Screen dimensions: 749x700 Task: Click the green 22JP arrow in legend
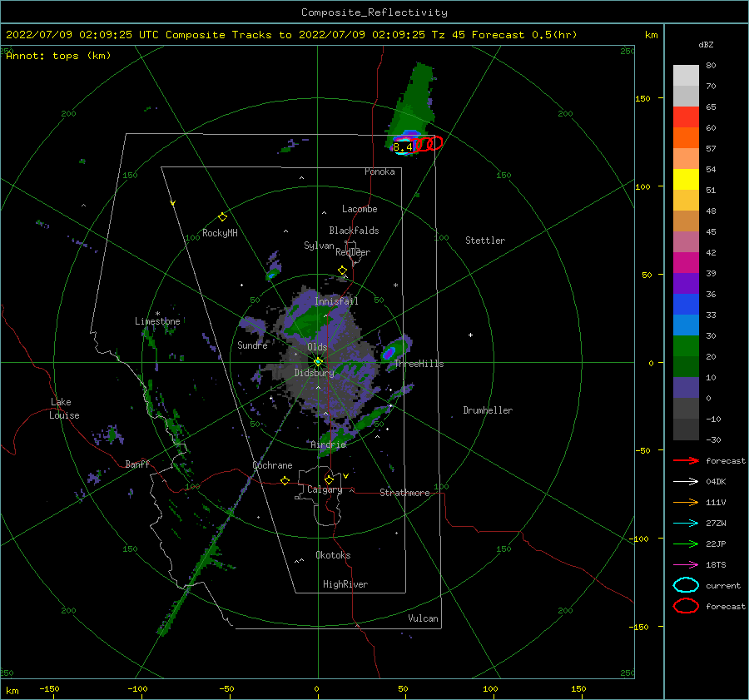[686, 544]
